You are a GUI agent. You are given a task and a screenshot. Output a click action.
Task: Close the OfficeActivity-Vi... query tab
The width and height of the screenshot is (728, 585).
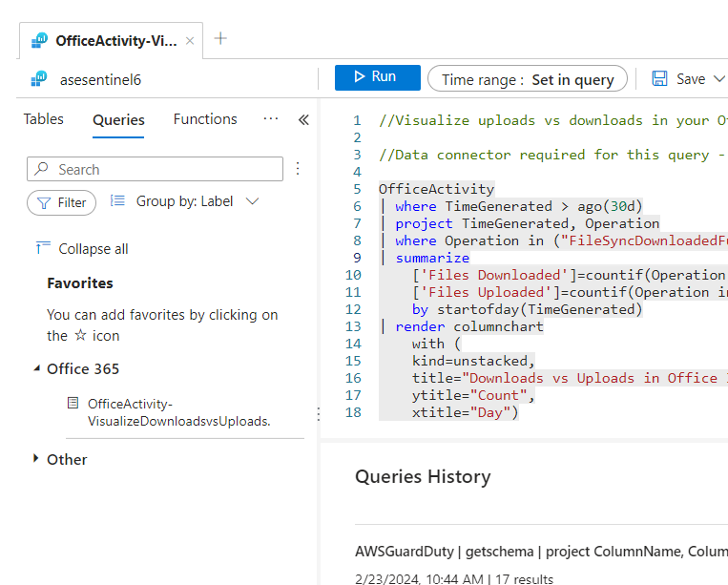pyautogui.click(x=190, y=41)
